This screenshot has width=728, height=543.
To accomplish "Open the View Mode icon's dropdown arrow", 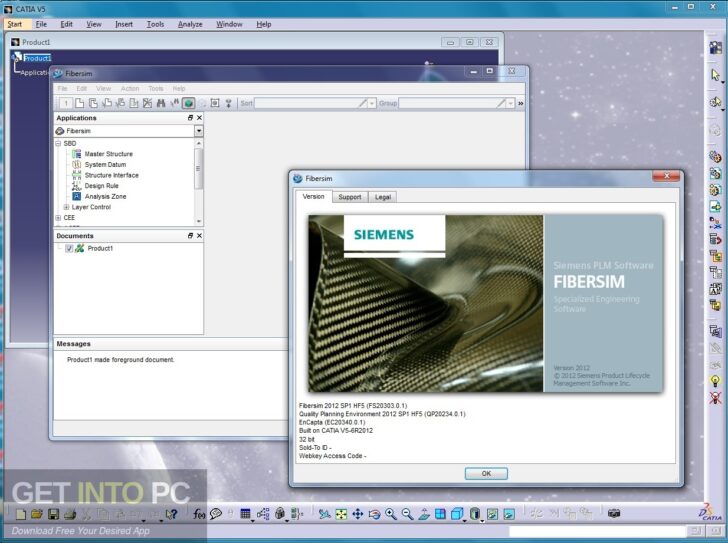I will (x=482, y=521).
